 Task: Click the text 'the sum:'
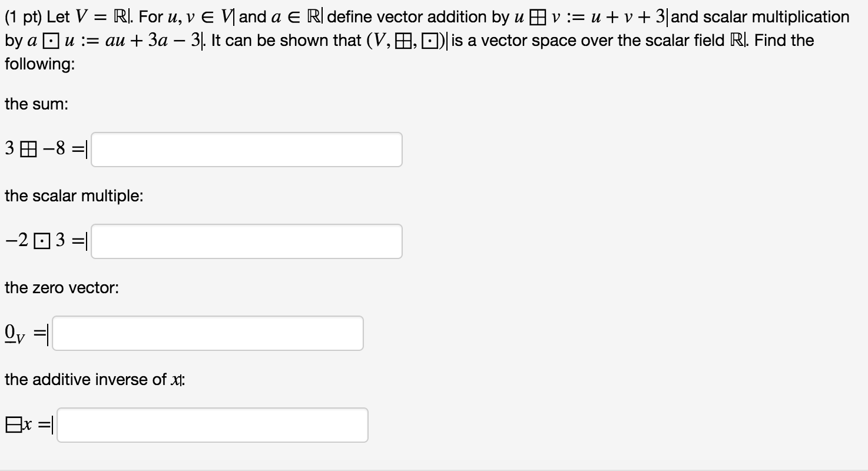(35, 104)
